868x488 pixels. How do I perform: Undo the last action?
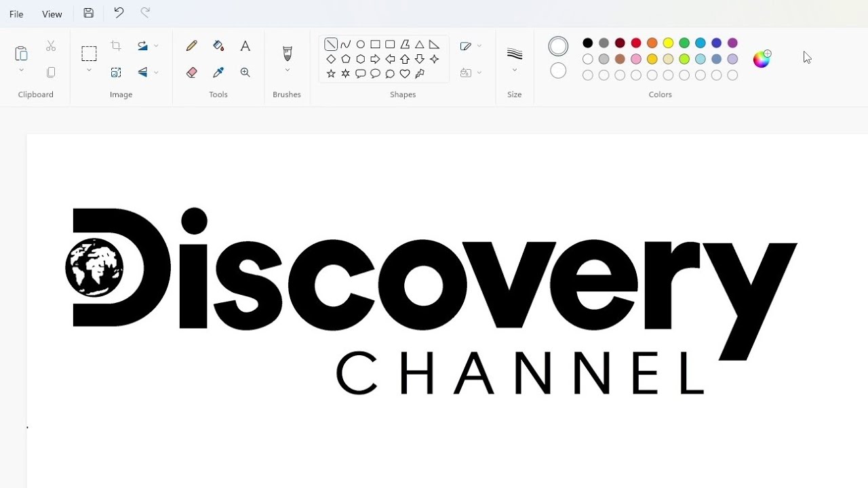point(119,12)
